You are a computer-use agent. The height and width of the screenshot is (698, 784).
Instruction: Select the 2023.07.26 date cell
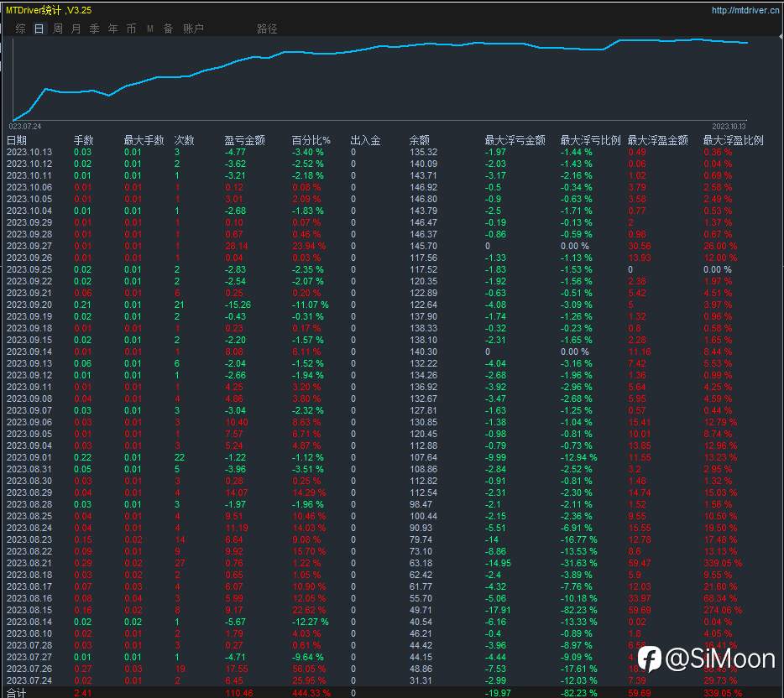pyautogui.click(x=29, y=669)
